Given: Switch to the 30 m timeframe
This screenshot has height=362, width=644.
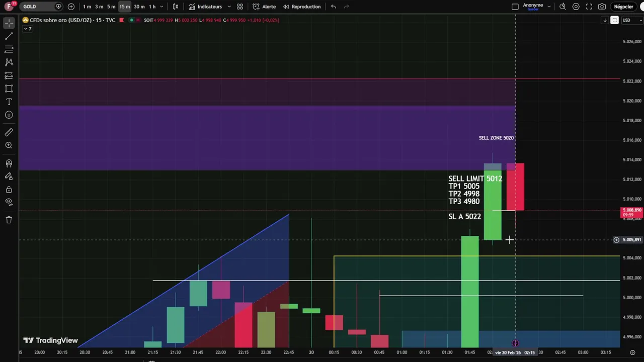Looking at the screenshot, I should [x=139, y=7].
